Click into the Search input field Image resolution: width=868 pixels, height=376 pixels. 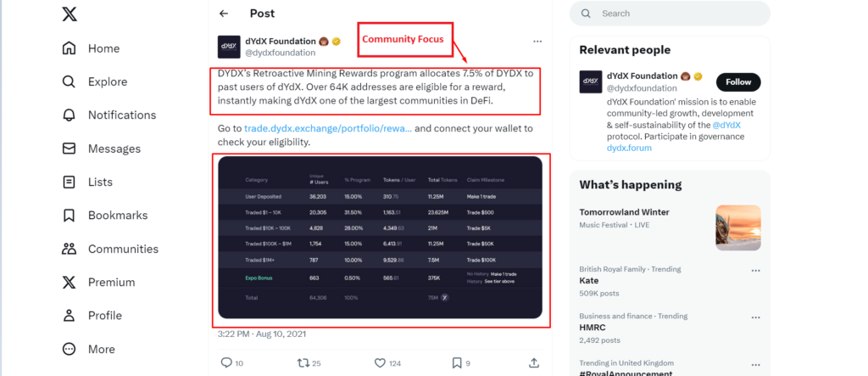678,14
